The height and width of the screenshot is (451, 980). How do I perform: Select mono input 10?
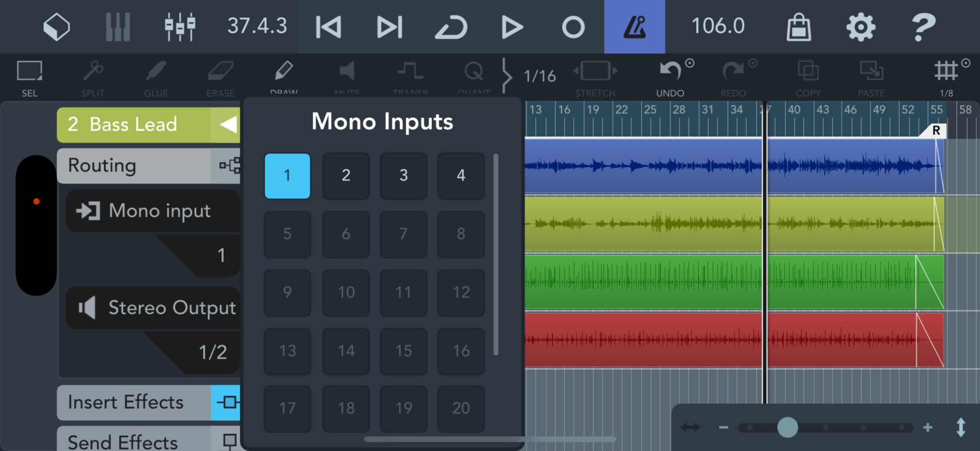click(346, 293)
